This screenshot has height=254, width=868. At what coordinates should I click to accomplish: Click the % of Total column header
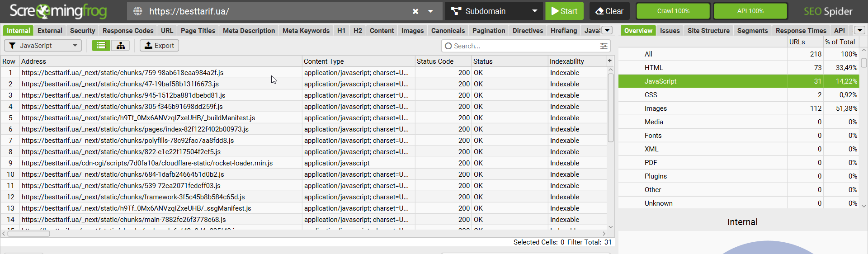[840, 42]
